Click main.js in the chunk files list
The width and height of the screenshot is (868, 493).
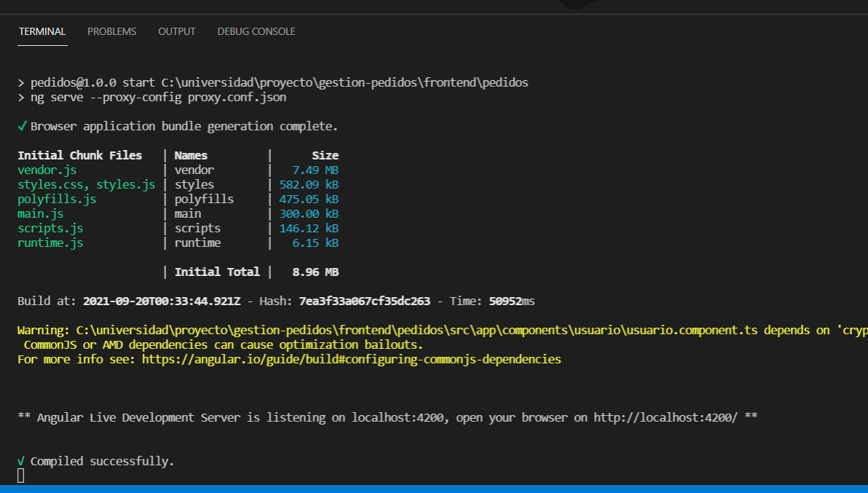tap(40, 213)
